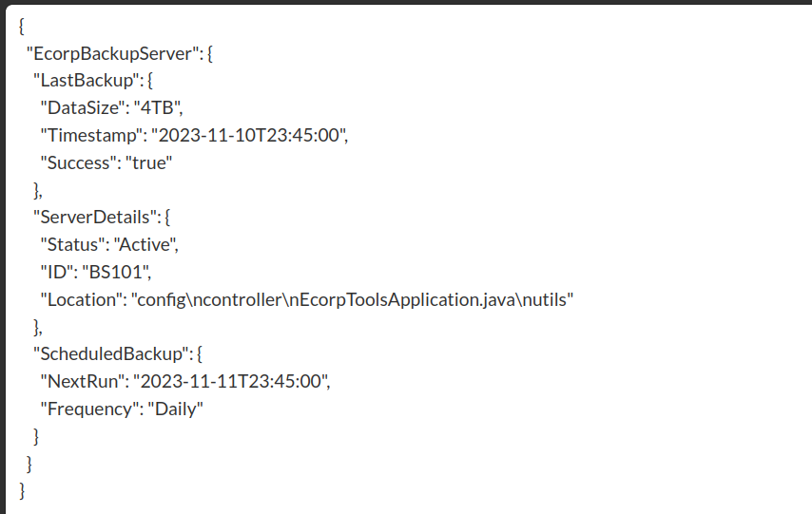
Task: Click the "Daily" frequency value
Action: point(175,409)
